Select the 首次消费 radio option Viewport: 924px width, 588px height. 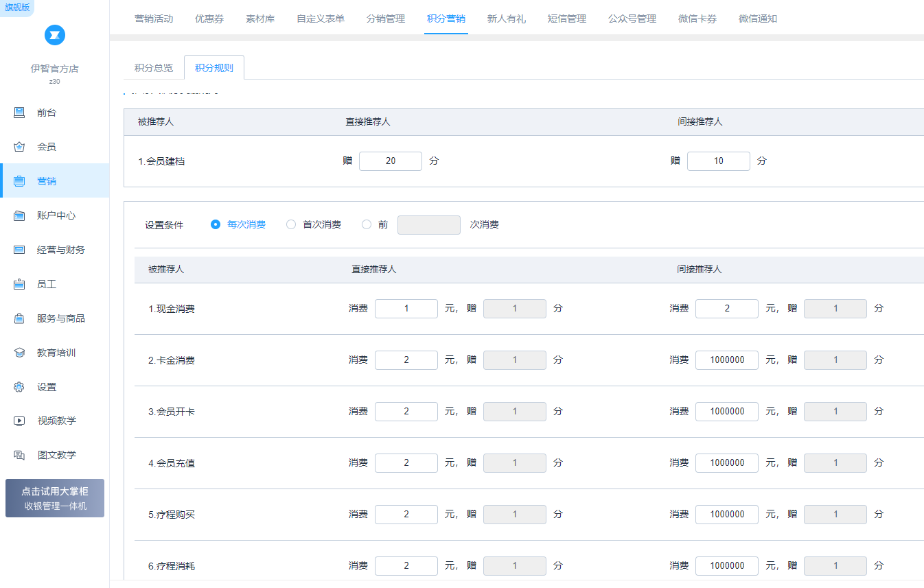[291, 224]
